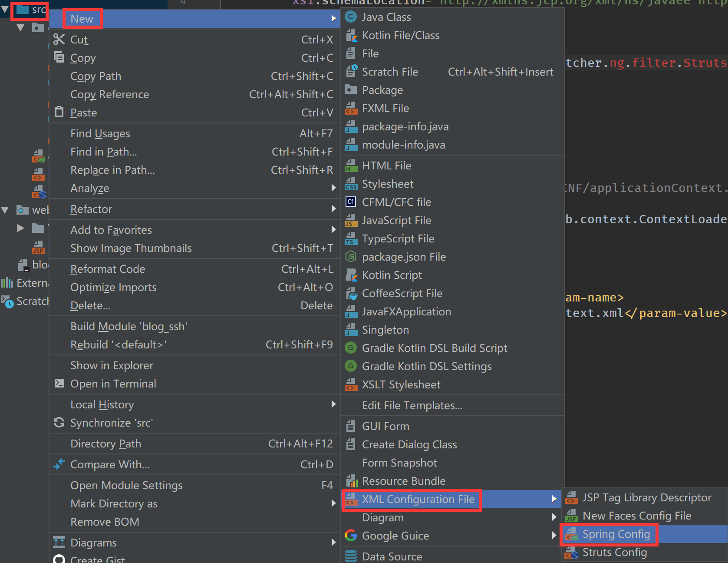Screen dimensions: 728x563
Task: Choose Reformat Code menu item
Action: point(194,269)
